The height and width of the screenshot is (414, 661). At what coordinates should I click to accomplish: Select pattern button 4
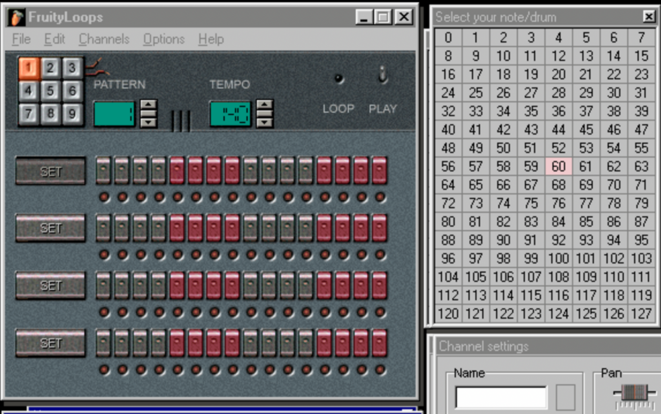[29, 91]
